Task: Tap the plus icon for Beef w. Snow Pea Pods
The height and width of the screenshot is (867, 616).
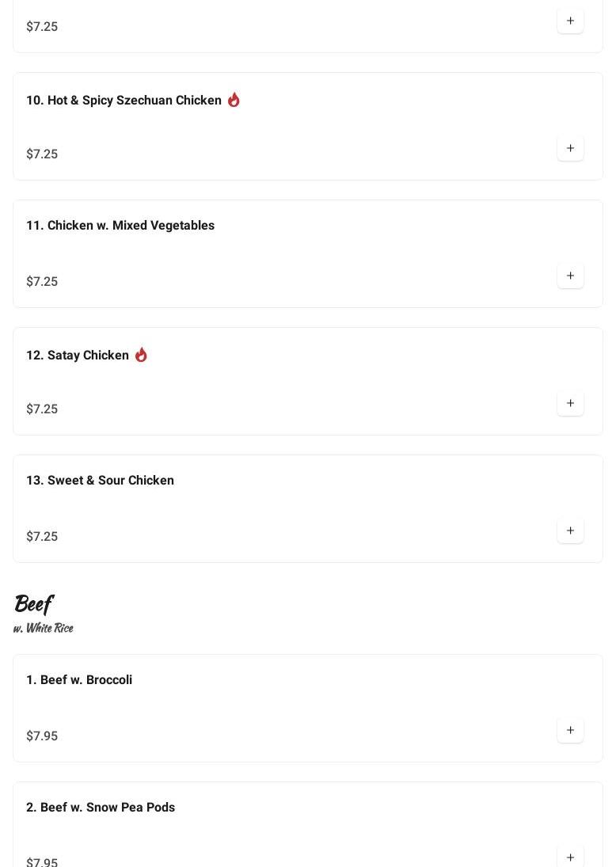Action: (570, 857)
